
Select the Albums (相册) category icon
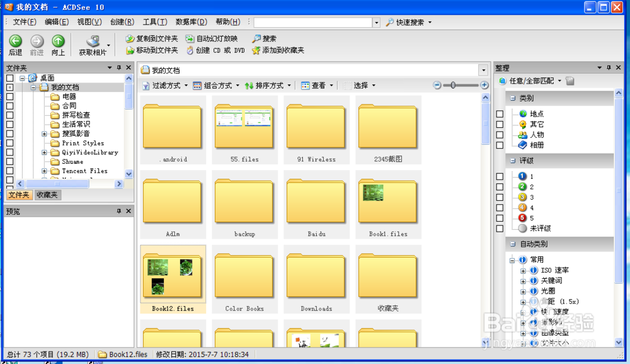(523, 145)
